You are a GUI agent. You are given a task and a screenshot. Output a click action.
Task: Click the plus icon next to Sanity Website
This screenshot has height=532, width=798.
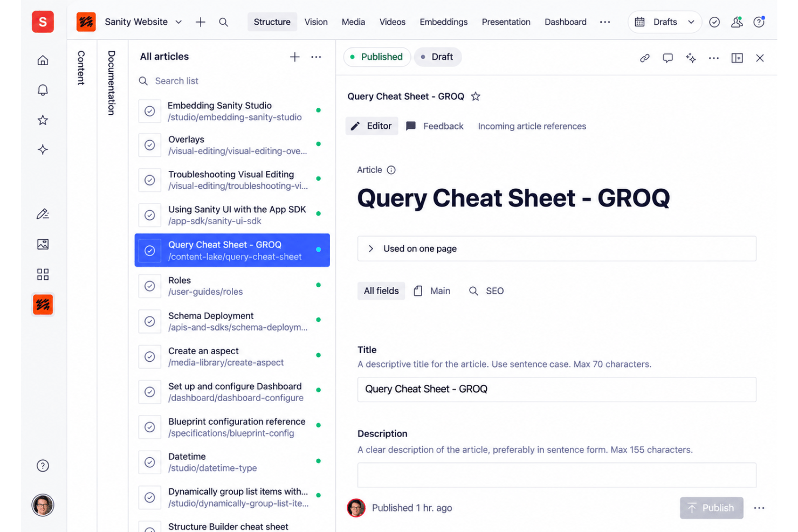click(201, 22)
